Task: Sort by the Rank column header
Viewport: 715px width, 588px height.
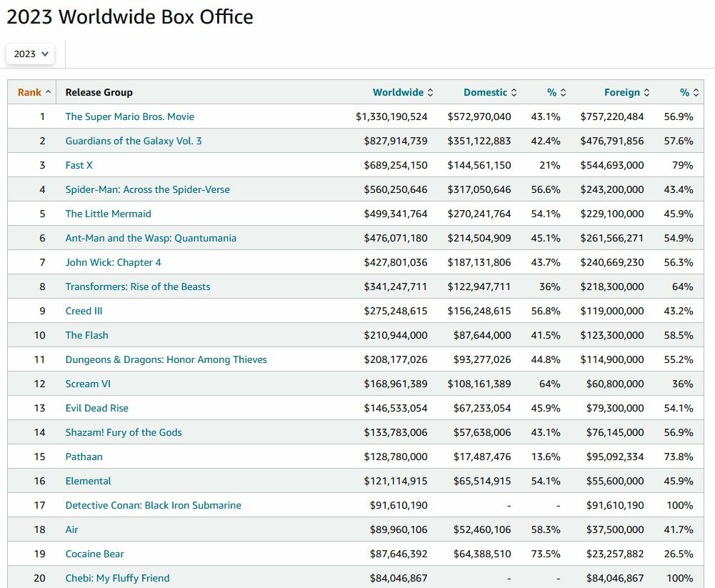Action: coord(34,92)
